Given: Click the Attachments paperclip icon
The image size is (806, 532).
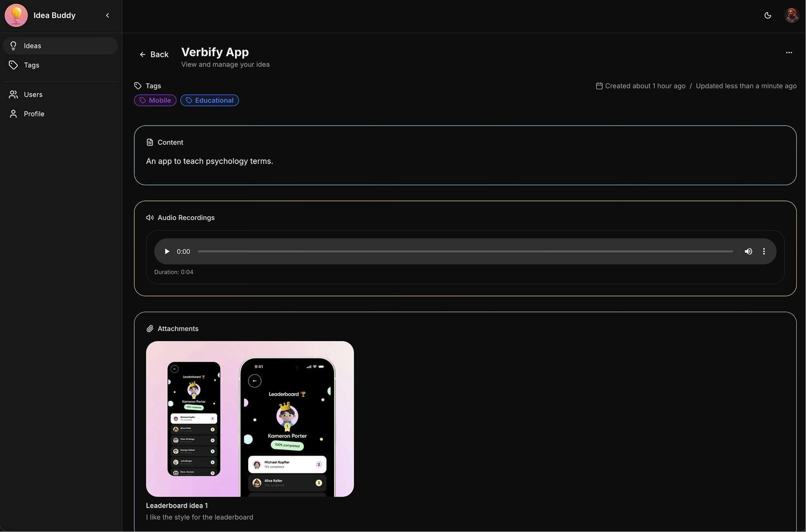Looking at the screenshot, I should [150, 329].
